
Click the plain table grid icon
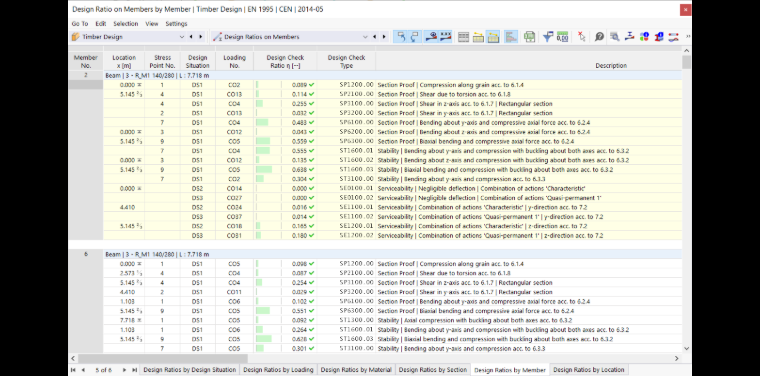464,37
